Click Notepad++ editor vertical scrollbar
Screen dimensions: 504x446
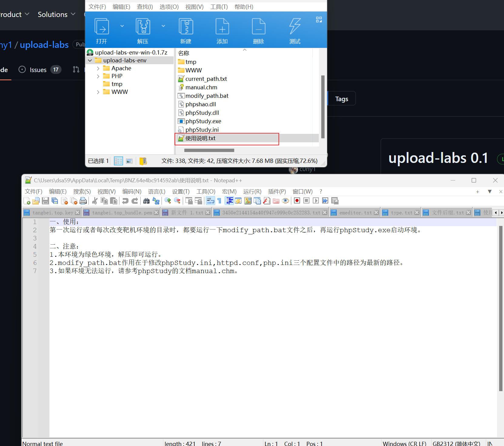tap(501, 308)
